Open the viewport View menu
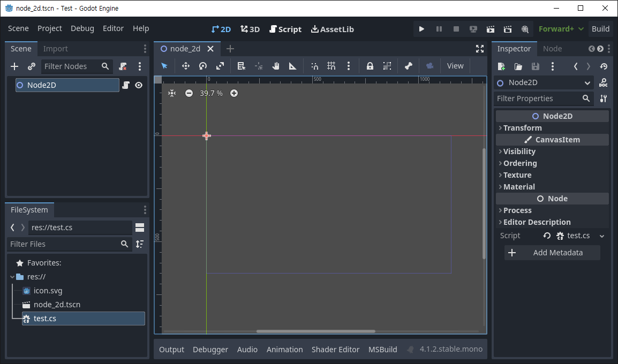This screenshot has width=618, height=364. click(x=455, y=66)
